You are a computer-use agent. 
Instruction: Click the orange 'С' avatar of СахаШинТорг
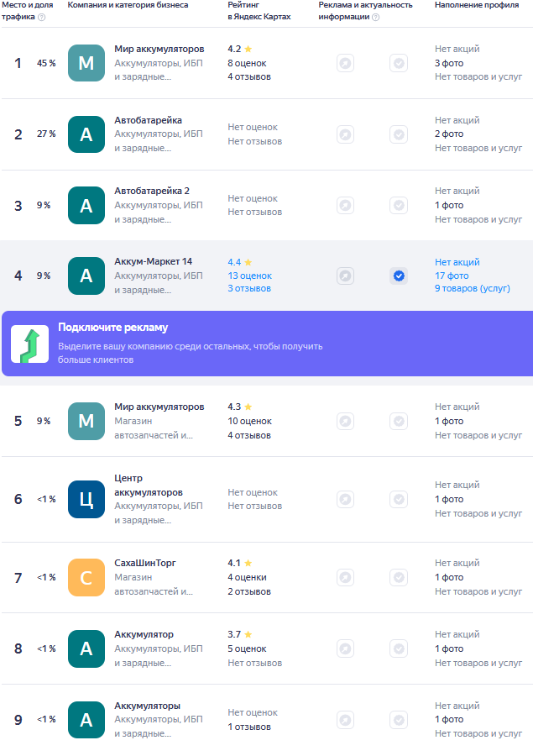pyautogui.click(x=86, y=577)
